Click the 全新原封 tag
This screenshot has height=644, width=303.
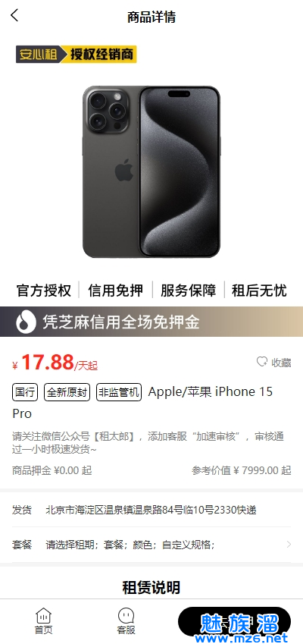click(67, 392)
